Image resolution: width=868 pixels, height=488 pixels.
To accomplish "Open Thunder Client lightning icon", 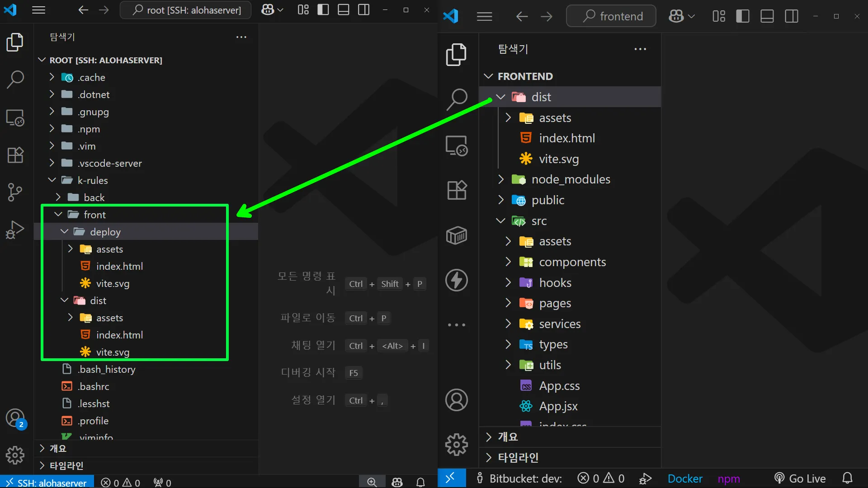I will [457, 280].
